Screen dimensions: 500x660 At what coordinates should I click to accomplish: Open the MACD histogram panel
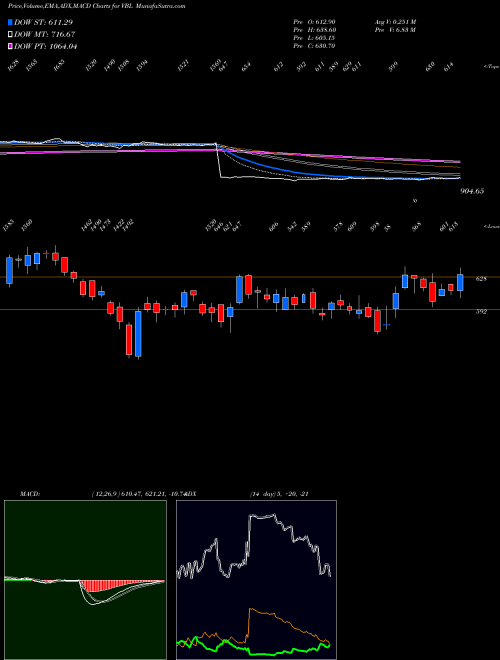[x=85, y=580]
